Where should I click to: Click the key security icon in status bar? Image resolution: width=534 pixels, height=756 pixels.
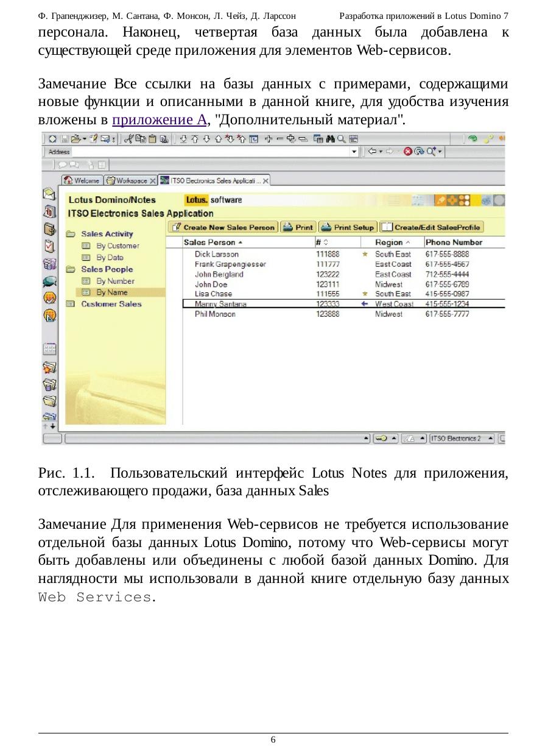[382, 438]
